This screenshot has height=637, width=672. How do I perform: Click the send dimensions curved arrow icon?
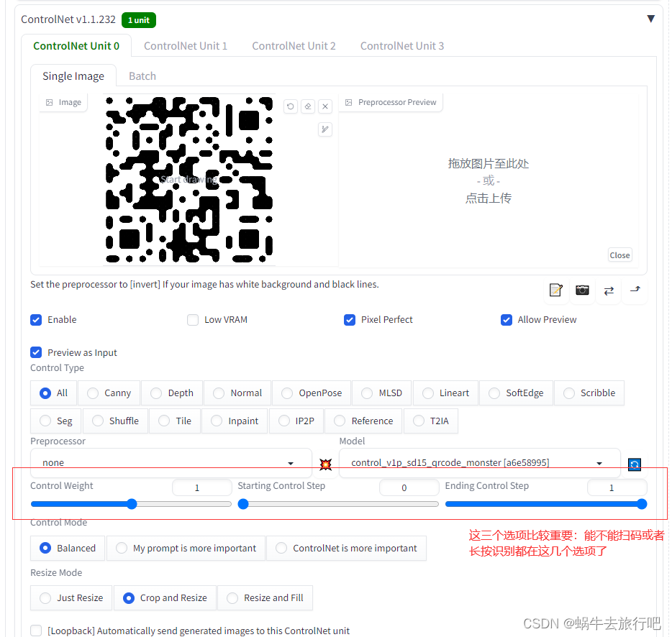coord(635,290)
